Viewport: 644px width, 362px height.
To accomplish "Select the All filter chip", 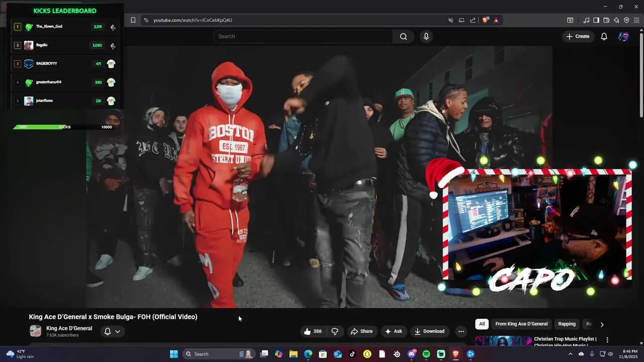I will tap(482, 324).
